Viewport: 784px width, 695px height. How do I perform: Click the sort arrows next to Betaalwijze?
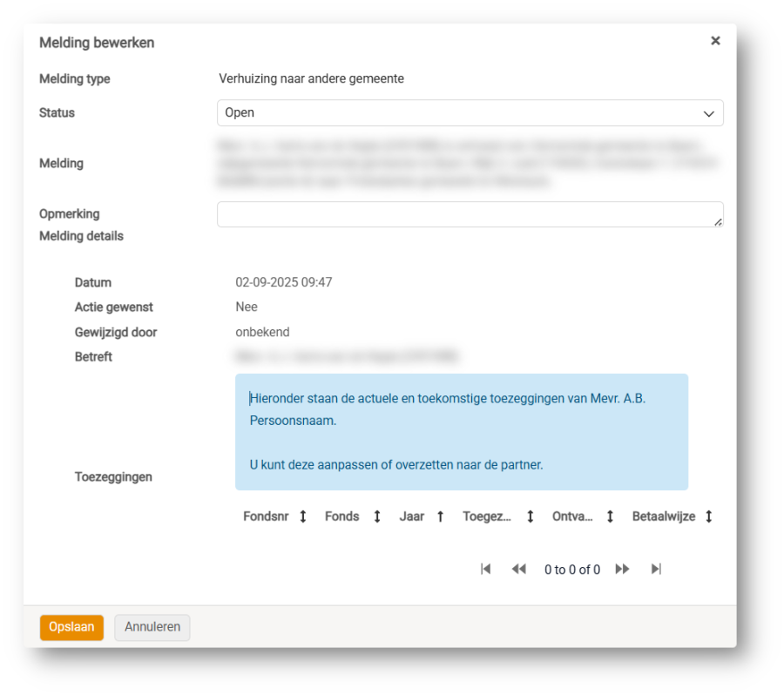[709, 516]
